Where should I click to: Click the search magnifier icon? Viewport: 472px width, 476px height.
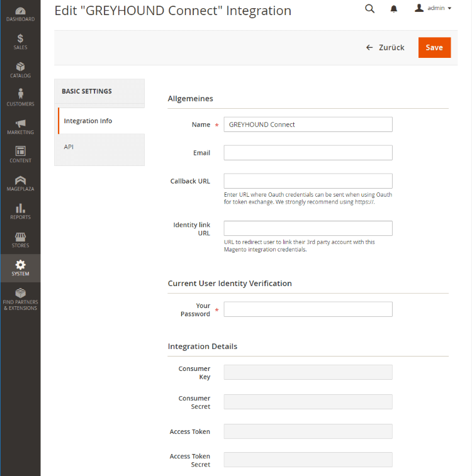pyautogui.click(x=369, y=9)
